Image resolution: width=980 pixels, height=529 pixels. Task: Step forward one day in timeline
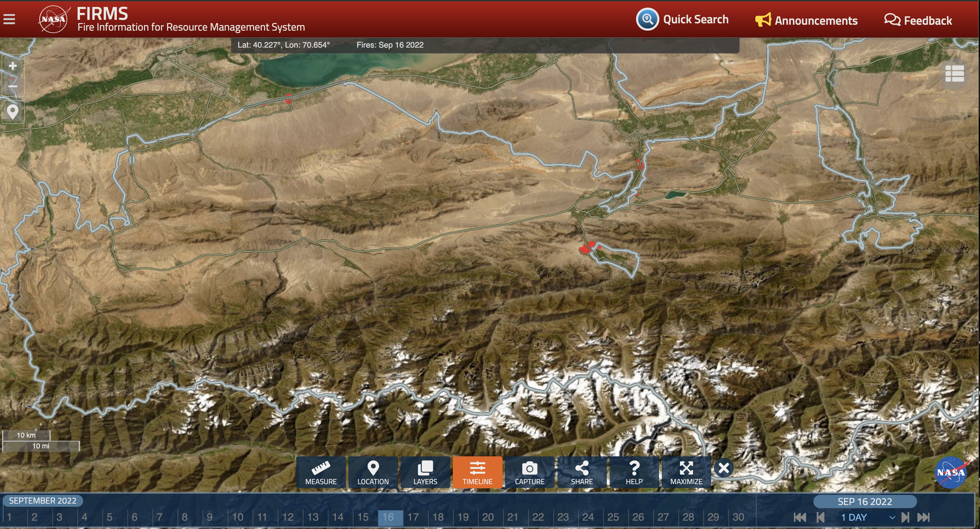click(x=906, y=517)
